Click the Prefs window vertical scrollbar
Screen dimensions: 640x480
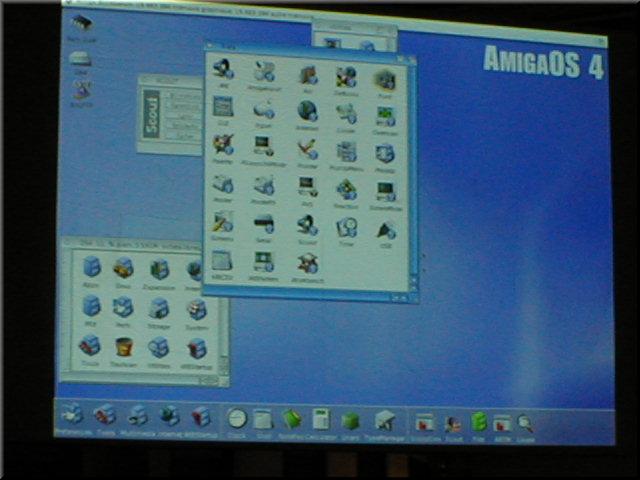[413, 171]
